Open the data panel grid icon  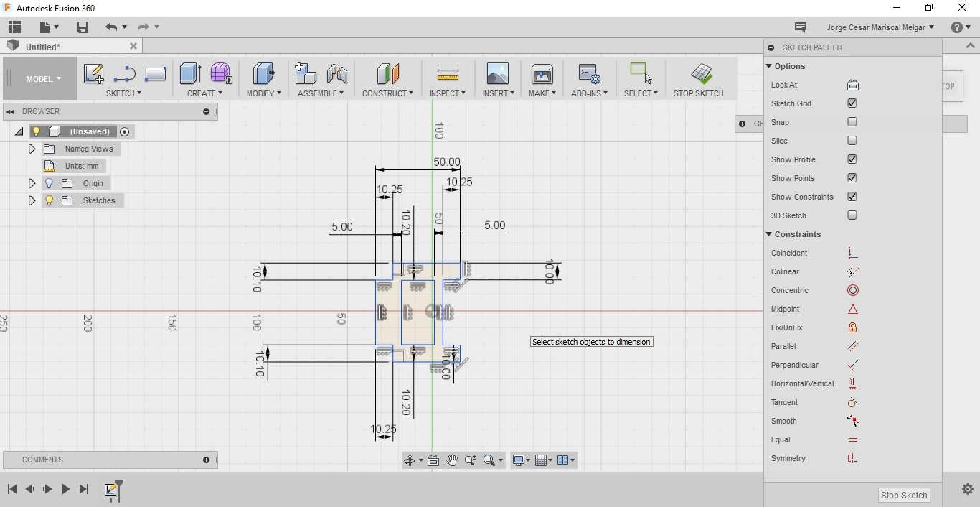pos(14,27)
